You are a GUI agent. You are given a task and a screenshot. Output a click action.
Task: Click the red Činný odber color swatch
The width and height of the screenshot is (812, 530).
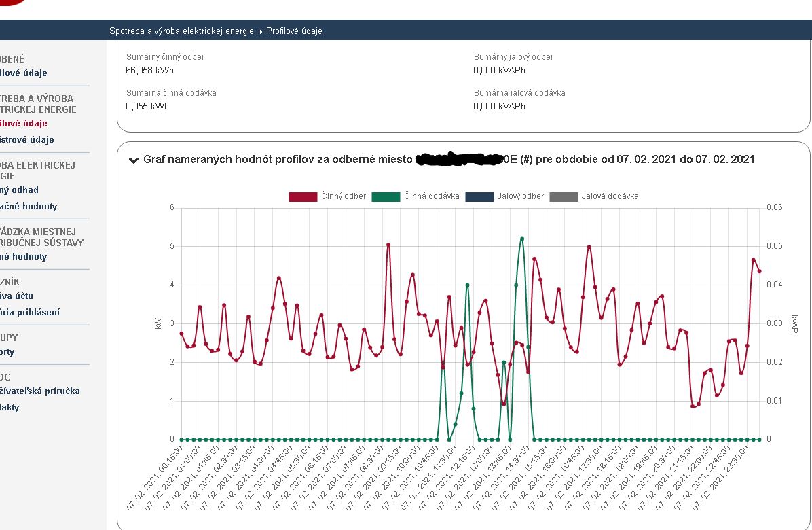[303, 196]
